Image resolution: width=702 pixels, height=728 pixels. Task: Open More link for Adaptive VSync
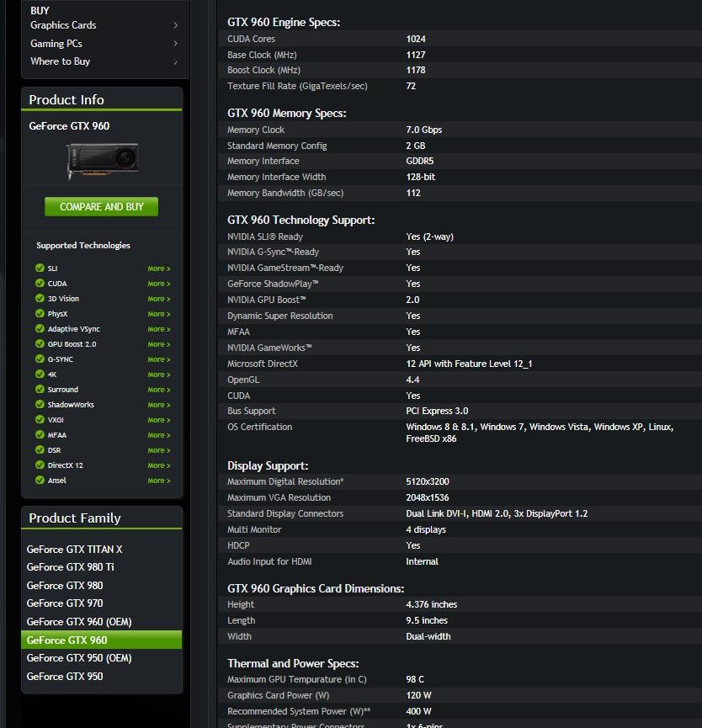(x=158, y=329)
